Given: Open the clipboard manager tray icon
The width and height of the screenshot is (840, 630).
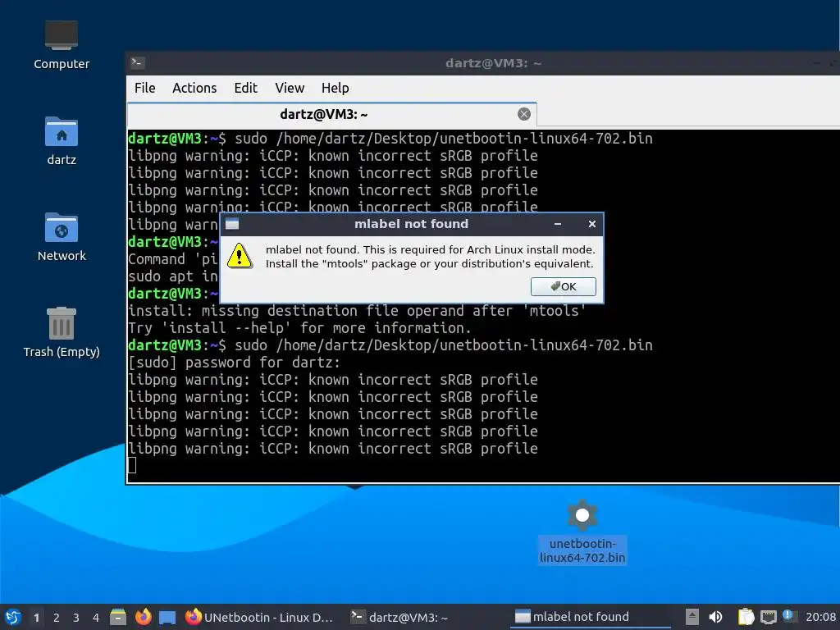Looking at the screenshot, I should [x=746, y=617].
